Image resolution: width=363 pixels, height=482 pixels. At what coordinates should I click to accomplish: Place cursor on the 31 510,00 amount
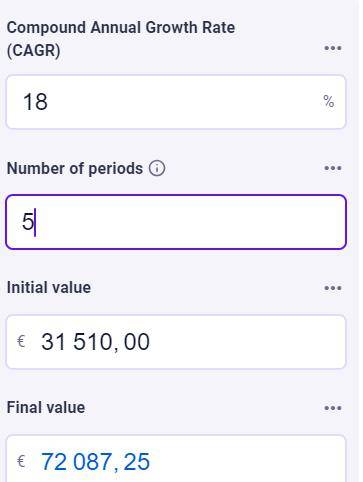[x=95, y=342]
